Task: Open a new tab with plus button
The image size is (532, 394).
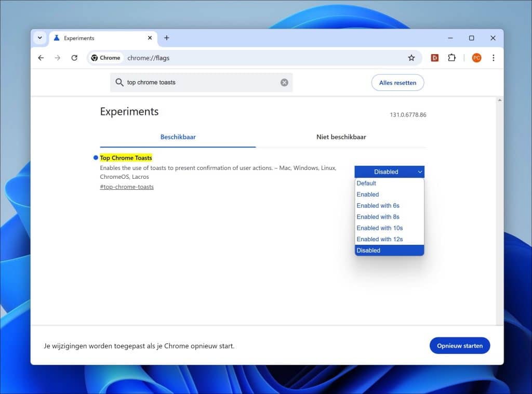Action: click(x=167, y=38)
